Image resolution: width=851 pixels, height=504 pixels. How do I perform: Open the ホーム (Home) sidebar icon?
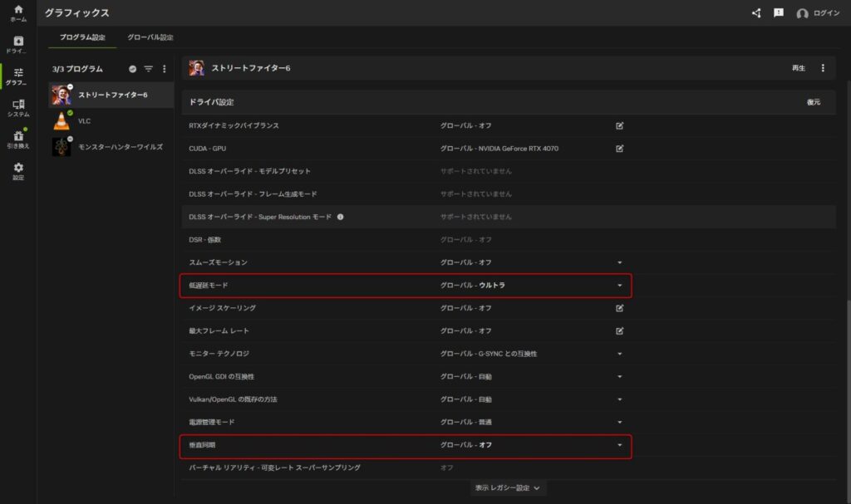(18, 12)
